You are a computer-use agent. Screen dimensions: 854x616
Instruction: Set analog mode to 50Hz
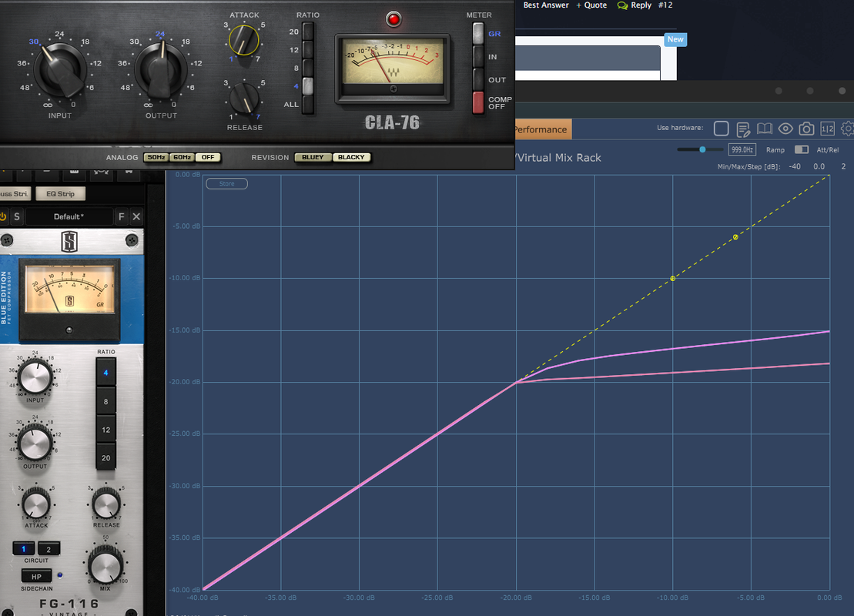pyautogui.click(x=156, y=157)
